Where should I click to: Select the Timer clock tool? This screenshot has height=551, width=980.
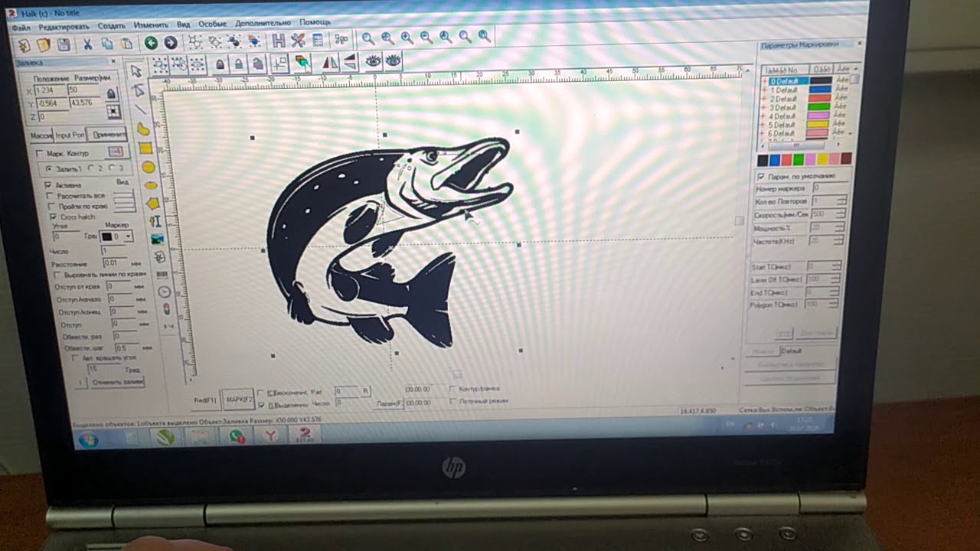click(x=164, y=292)
